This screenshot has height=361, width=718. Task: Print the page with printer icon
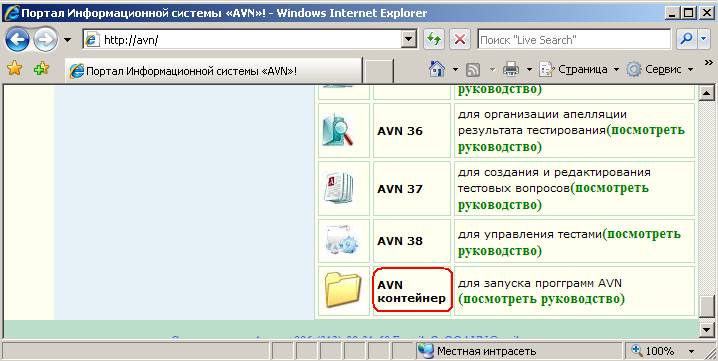tap(510, 70)
